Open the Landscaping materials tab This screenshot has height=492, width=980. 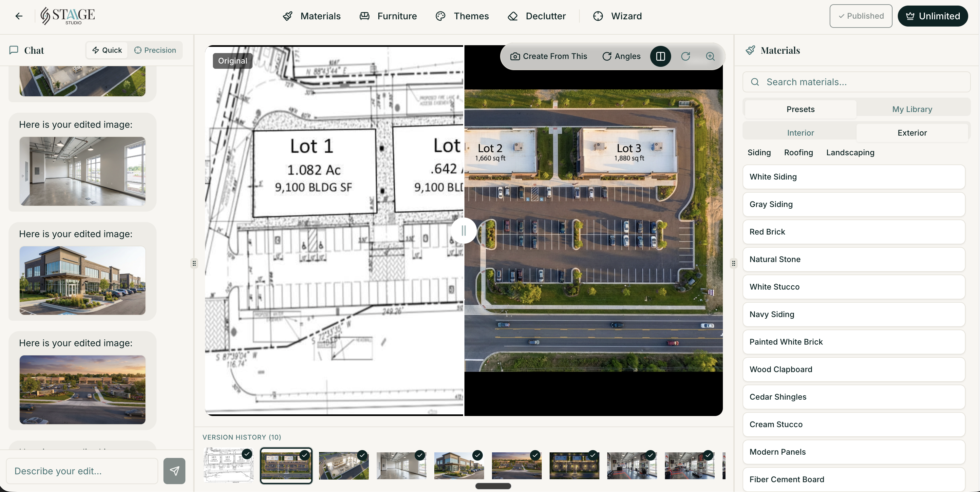coord(850,152)
